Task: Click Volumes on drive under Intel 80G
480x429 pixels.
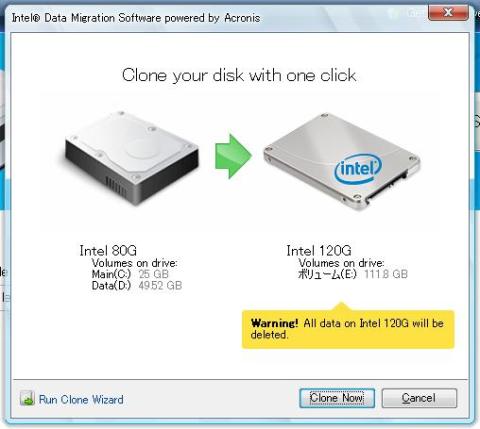Action: coord(135,263)
